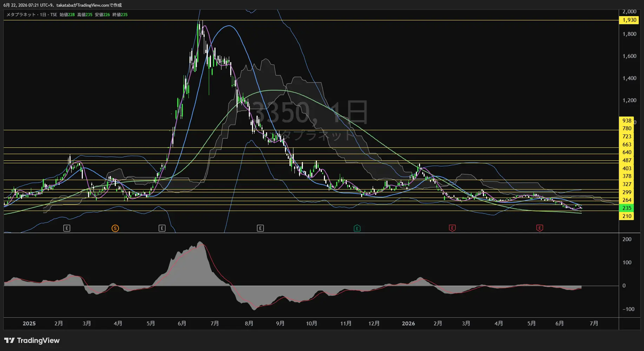
Task: Select the green 235 current price label
Action: 626,208
